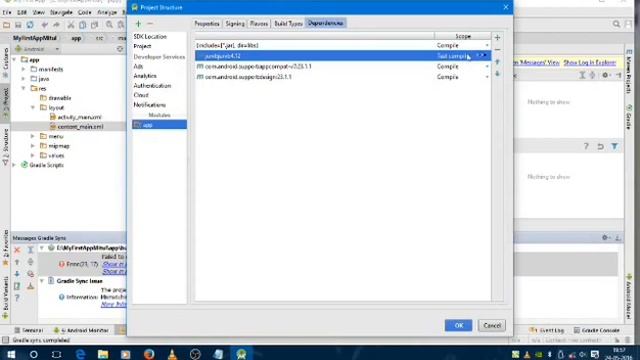Viewport: 640px width, 360px height.
Task: Open the Terminal tool window tab
Action: (29, 330)
